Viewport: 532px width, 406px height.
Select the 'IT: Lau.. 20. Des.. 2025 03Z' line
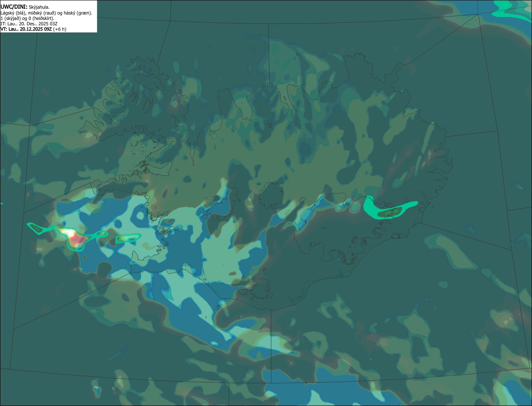coord(29,24)
